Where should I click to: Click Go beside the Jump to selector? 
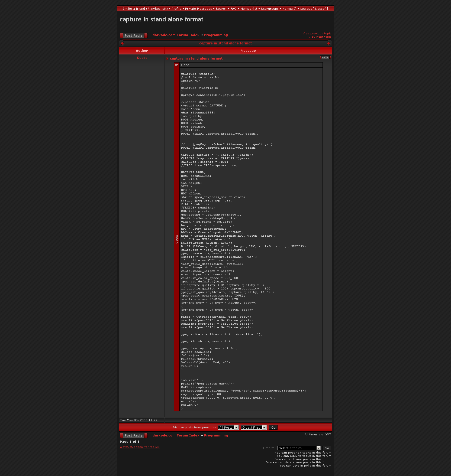327,448
